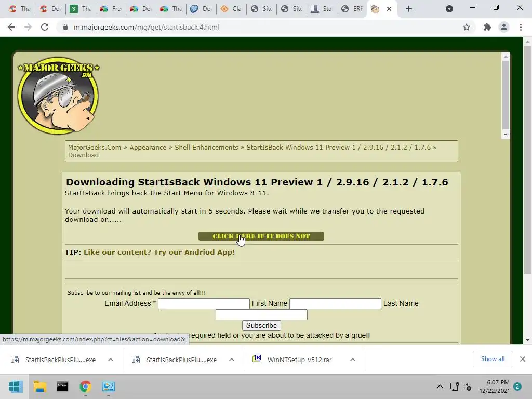Open the Chrome three-dot menu

click(521, 27)
